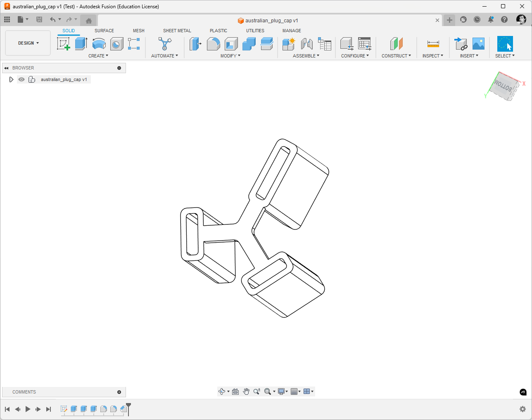Open the Create dropdown menu
The height and width of the screenshot is (420, 532).
point(98,56)
